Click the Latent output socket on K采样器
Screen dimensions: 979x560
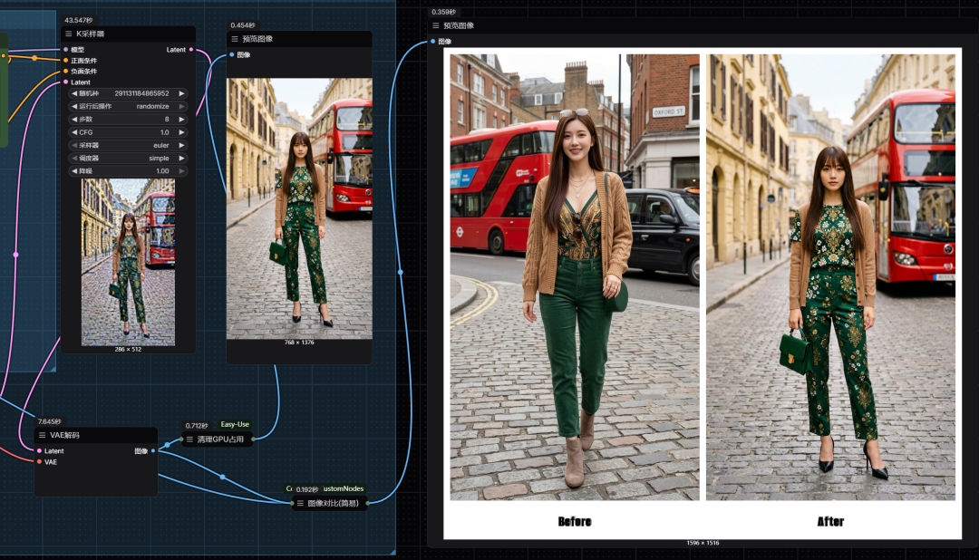click(x=191, y=49)
